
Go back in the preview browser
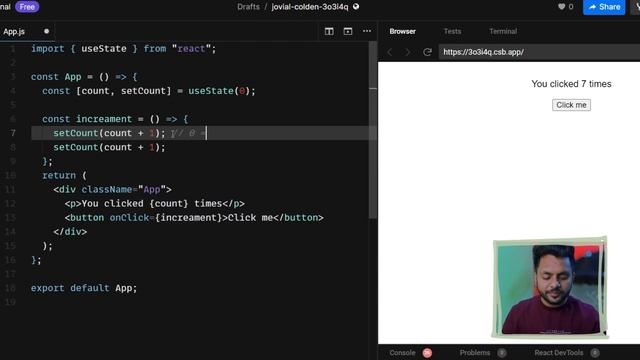[x=390, y=52]
